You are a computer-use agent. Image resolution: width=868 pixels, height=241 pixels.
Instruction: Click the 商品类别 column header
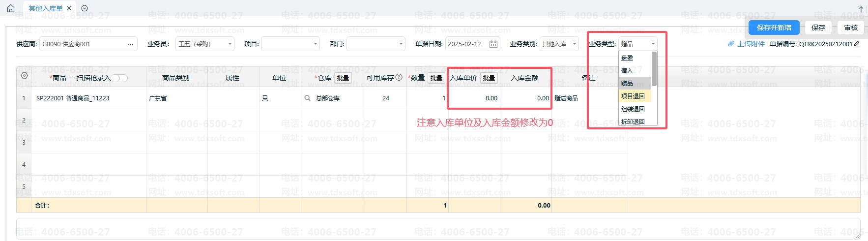pyautogui.click(x=176, y=78)
